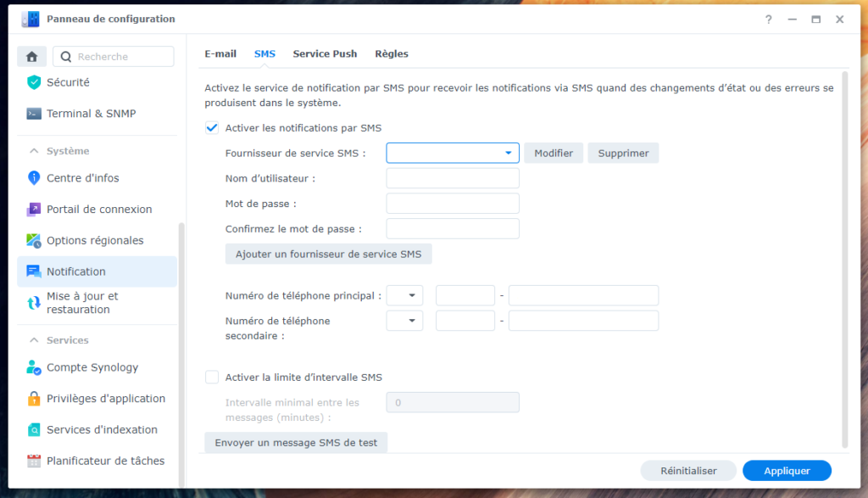Click Ajouter un fournisseur de service SMS
Viewport: 868px width, 498px height.
click(328, 254)
